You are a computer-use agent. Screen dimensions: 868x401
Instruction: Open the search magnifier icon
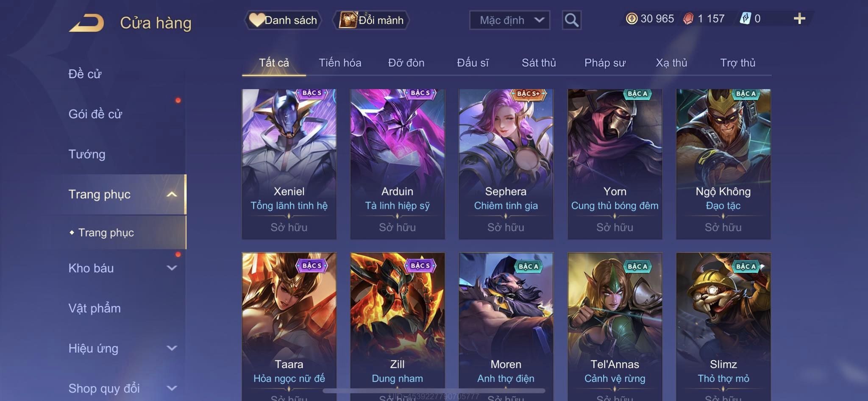click(571, 20)
